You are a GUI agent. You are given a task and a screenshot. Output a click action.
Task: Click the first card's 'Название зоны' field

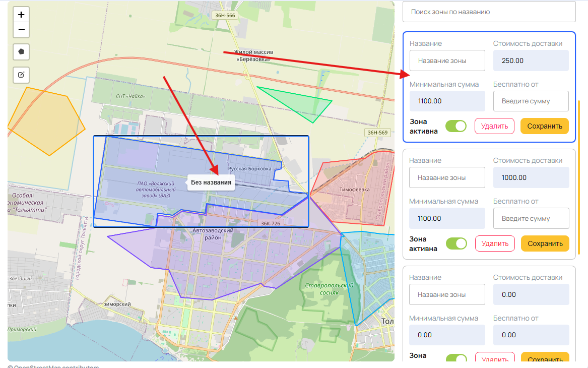[x=447, y=61]
